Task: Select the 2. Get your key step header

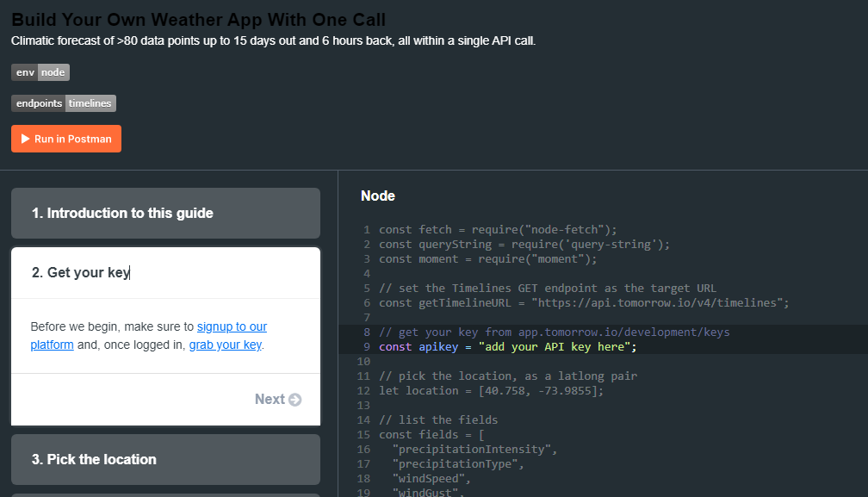Action: (165, 273)
